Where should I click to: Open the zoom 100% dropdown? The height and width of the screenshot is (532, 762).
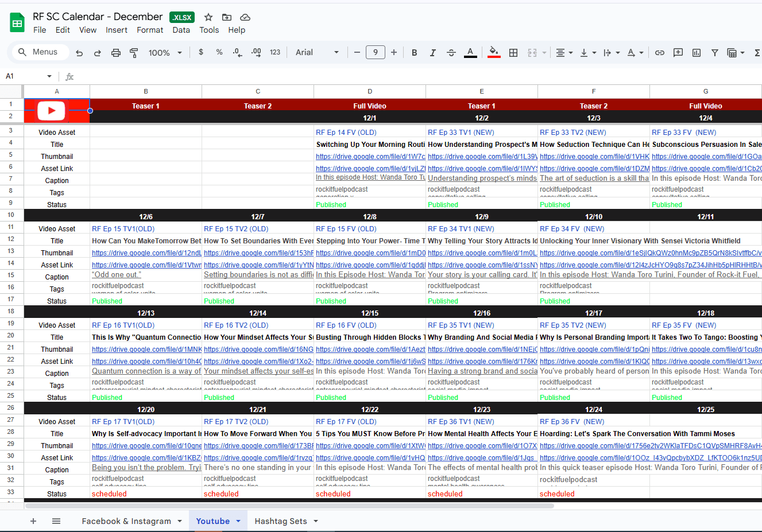point(165,52)
